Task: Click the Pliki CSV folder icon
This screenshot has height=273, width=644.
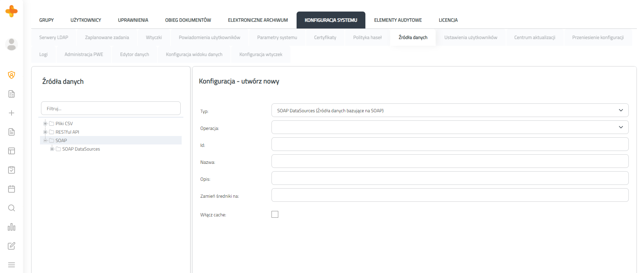Action: pos(52,123)
